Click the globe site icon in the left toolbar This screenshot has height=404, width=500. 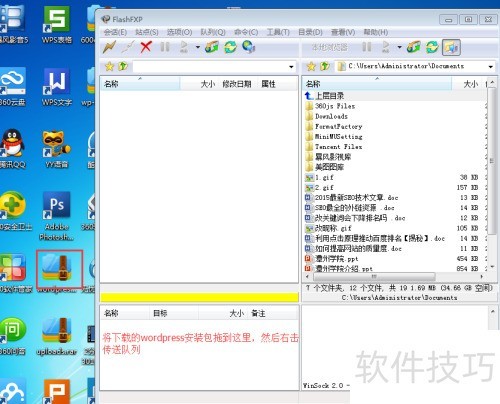[249, 47]
